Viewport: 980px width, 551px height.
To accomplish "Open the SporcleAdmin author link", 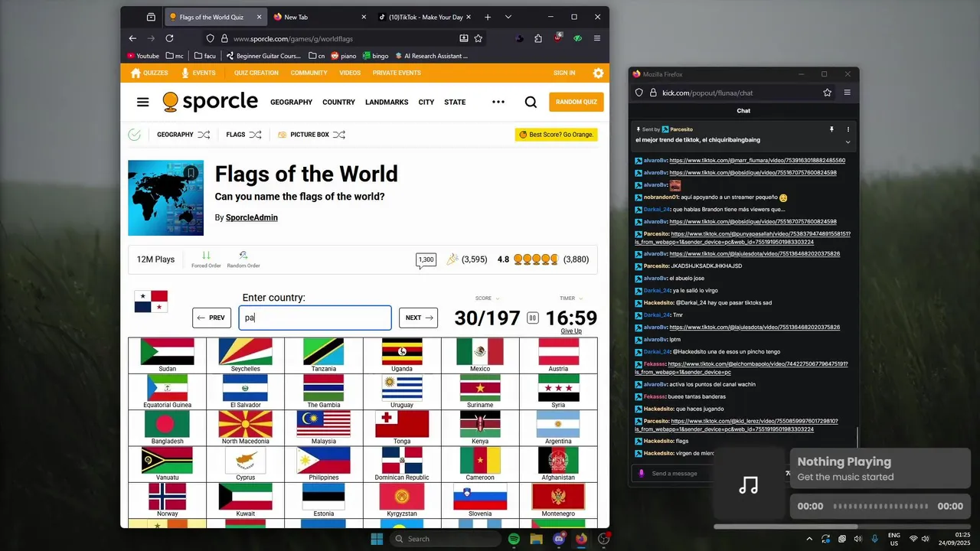I will (x=252, y=217).
